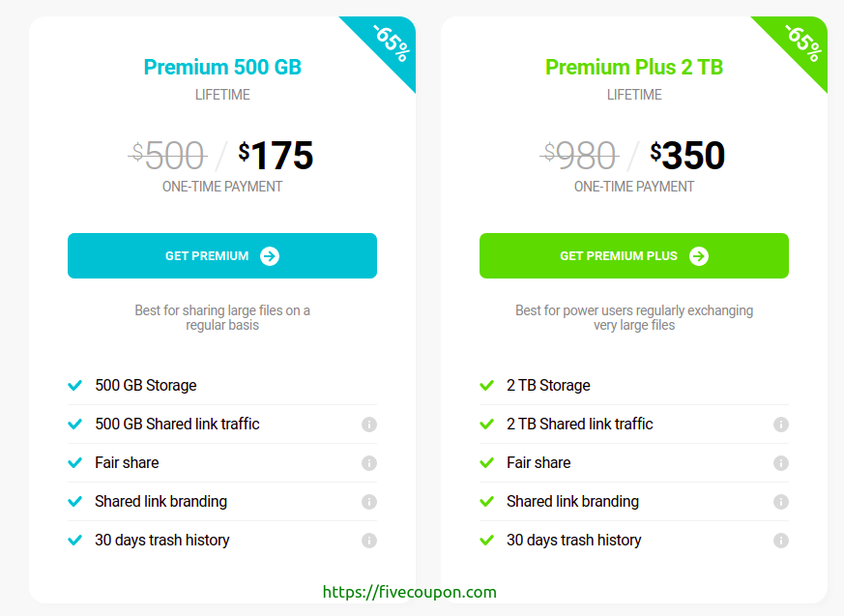The height and width of the screenshot is (616, 844).
Task: Click the 500 GB Storage checkmark
Action: [x=74, y=386]
